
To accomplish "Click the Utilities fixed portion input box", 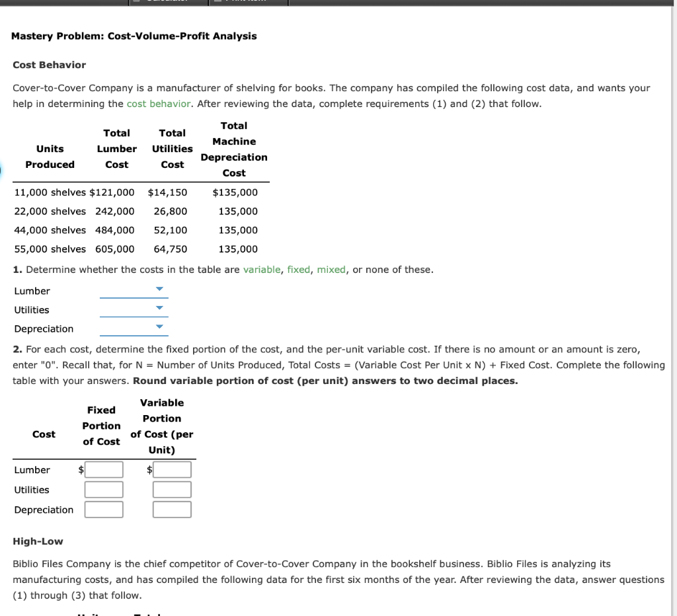I will [x=104, y=489].
